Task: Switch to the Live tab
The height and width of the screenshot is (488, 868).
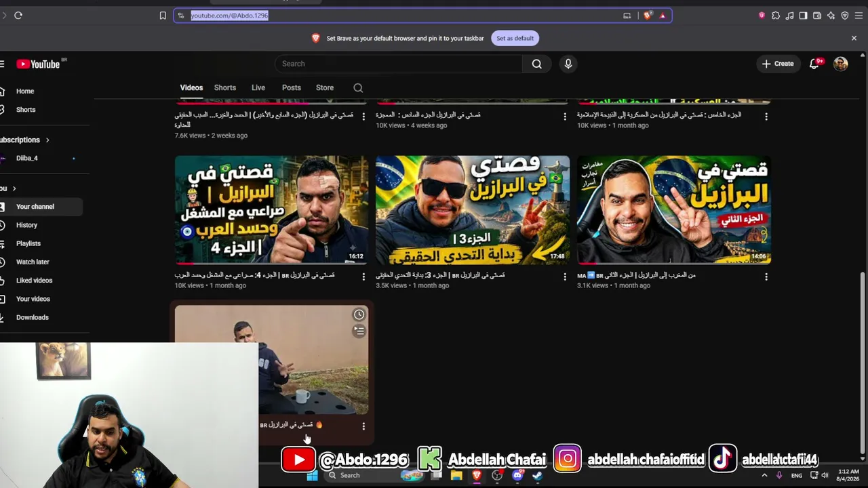Action: tap(258, 87)
